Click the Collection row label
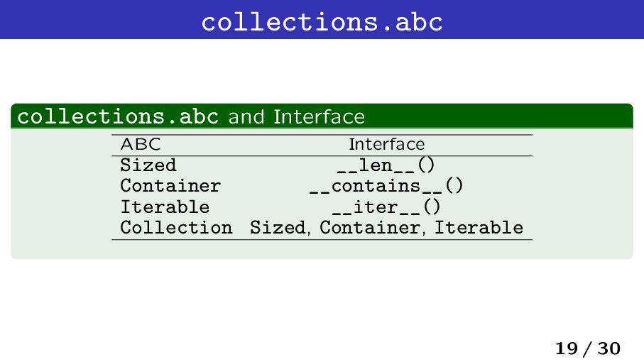Screen dimensions: 644x362 176,228
